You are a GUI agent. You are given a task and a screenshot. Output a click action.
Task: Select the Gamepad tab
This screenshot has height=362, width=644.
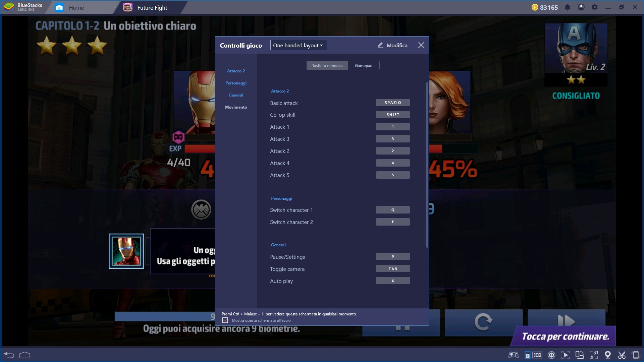(364, 66)
